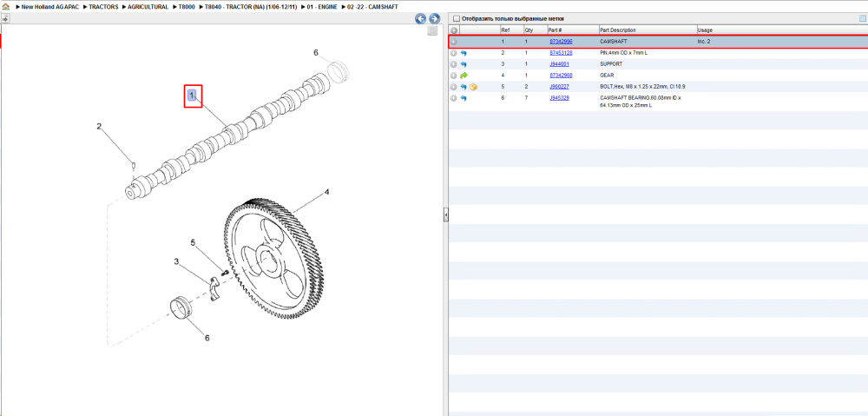
Task: Click the 'CAMSHAFT' description in row 1
Action: pyautogui.click(x=614, y=42)
